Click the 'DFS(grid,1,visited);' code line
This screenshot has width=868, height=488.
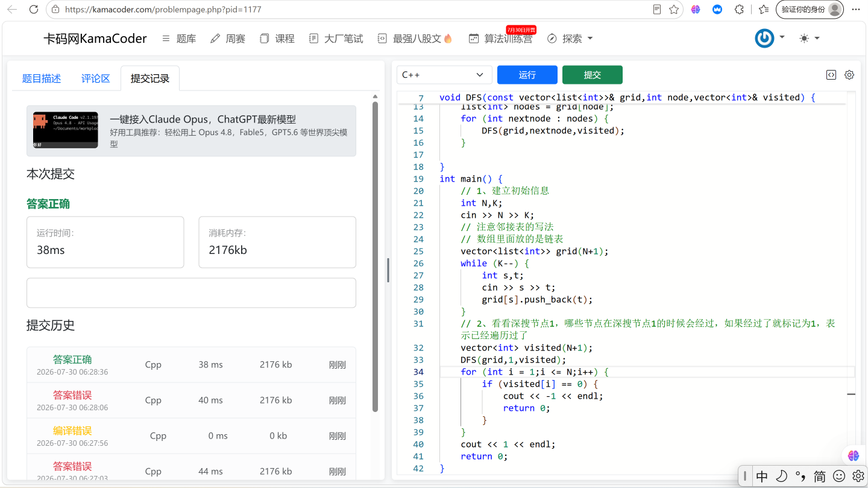514,360
